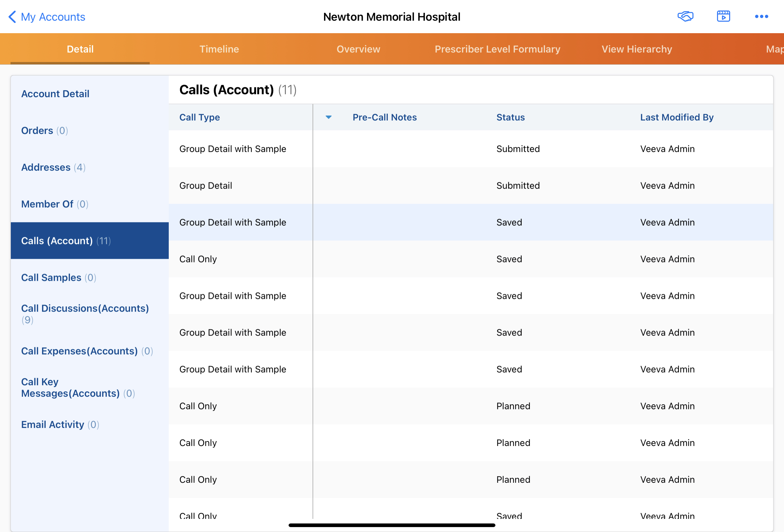Sort by the Call Type column header
784x532 pixels.
pyautogui.click(x=199, y=117)
